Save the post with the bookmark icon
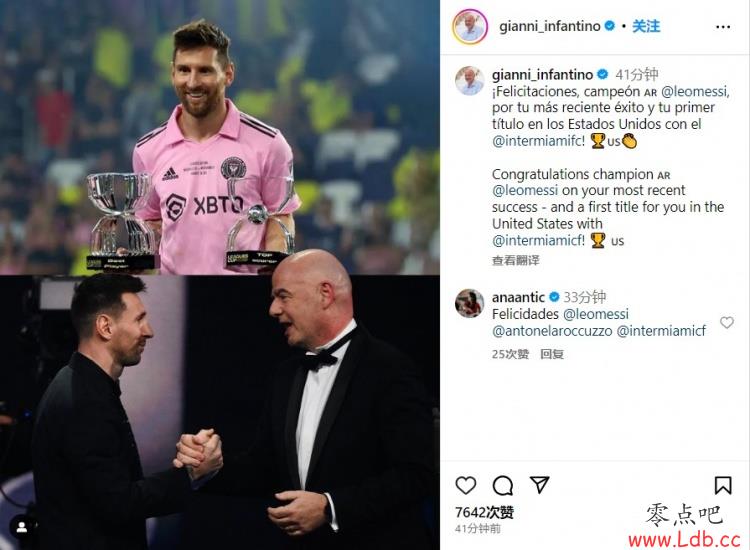 coord(723,485)
